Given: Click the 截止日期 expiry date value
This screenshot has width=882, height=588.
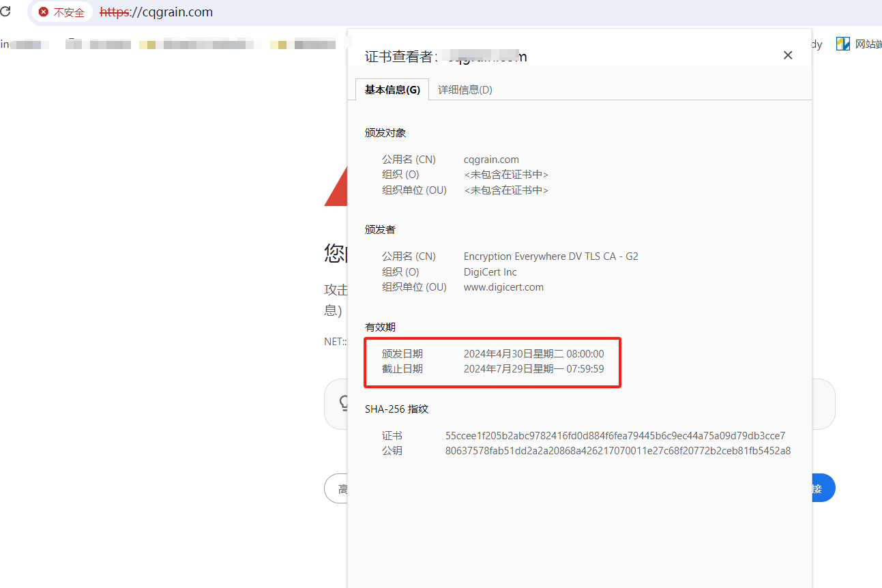Looking at the screenshot, I should click(533, 369).
